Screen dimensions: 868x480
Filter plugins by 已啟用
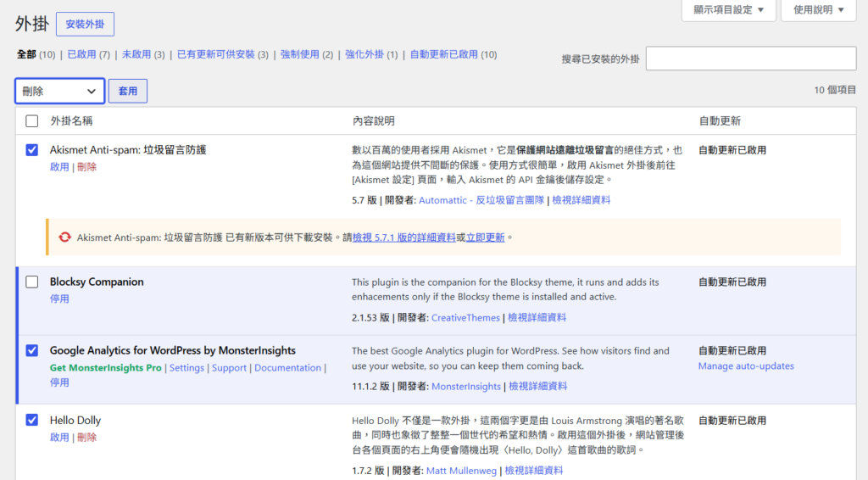pyautogui.click(x=81, y=54)
